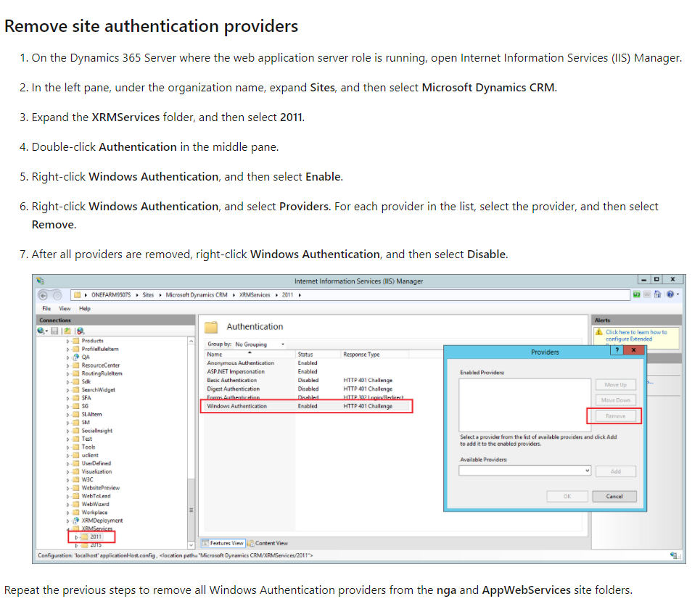This screenshot has width=700, height=612.
Task: Click the Providers dialog help question button
Action: click(x=617, y=350)
